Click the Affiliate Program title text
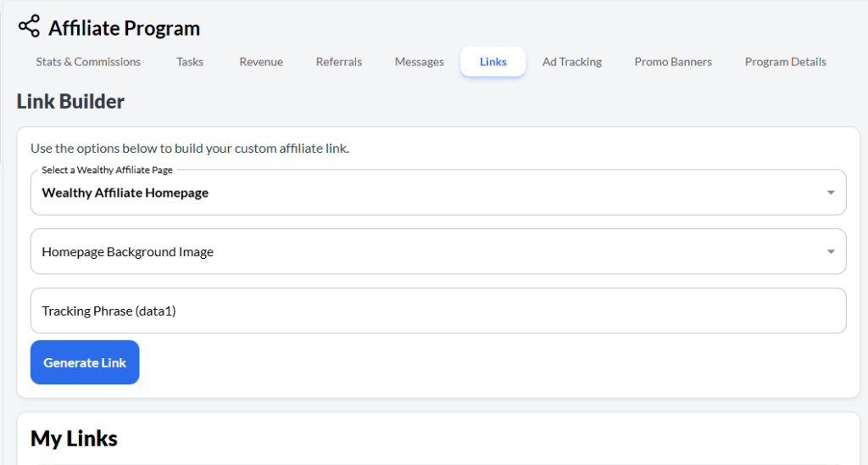Screen dimensions: 868x465 coord(124,28)
